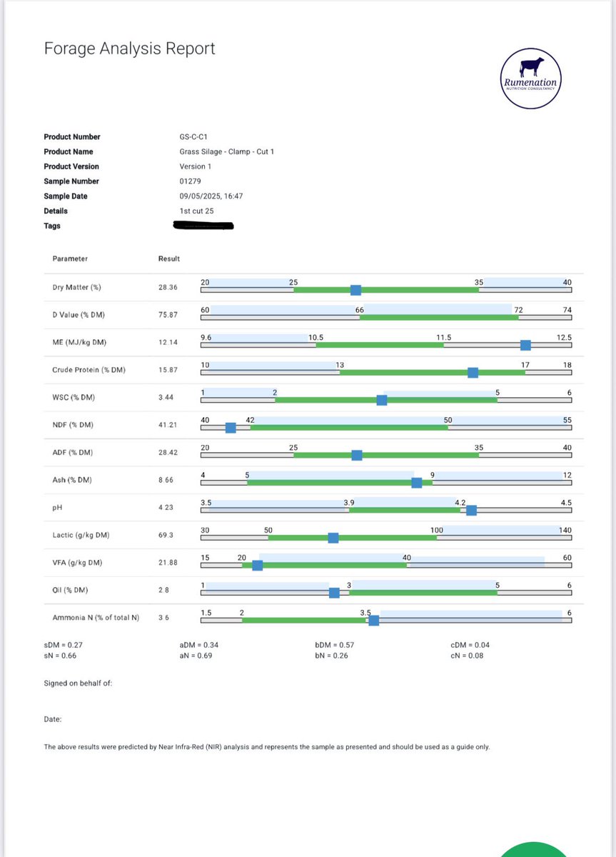
Task: Click the sample date 09/05/2025, 16:47
Action: coord(211,196)
